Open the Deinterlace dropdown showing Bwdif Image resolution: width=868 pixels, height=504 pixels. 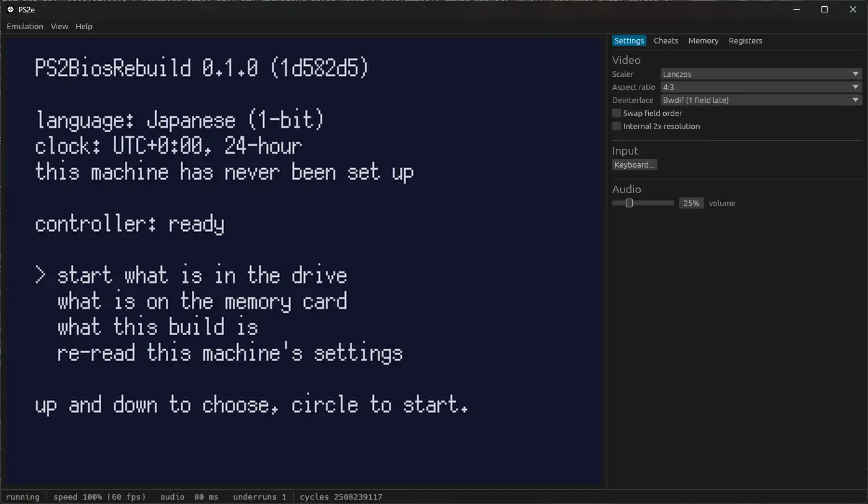pyautogui.click(x=761, y=100)
